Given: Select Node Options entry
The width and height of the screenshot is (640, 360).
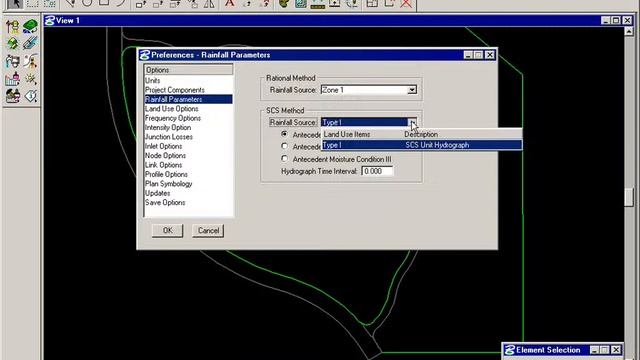Looking at the screenshot, I should click(165, 156).
